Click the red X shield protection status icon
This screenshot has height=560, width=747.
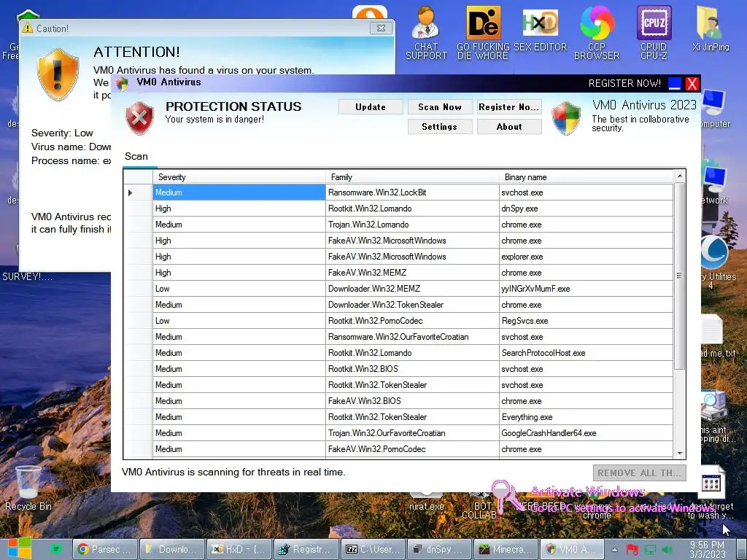[139, 117]
